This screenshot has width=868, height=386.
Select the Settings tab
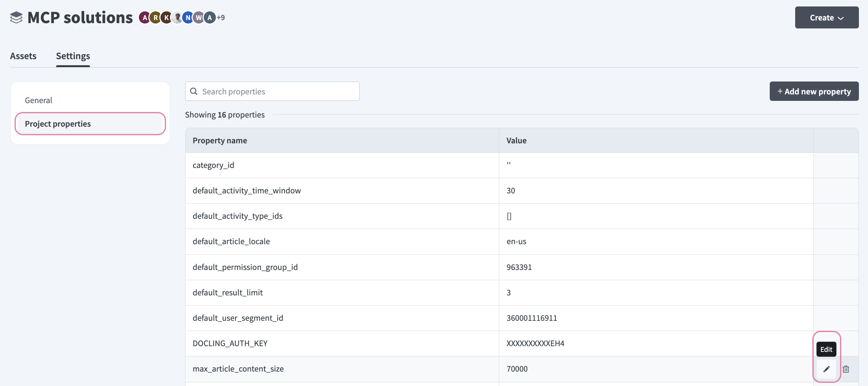pyautogui.click(x=73, y=56)
